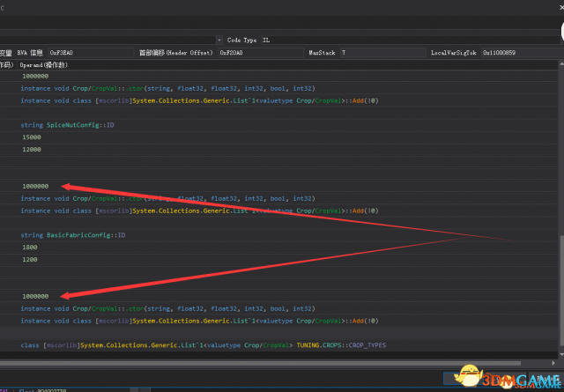This screenshot has height=392, width=564.
Task: Close the IL editor window
Action: click(561, 8)
